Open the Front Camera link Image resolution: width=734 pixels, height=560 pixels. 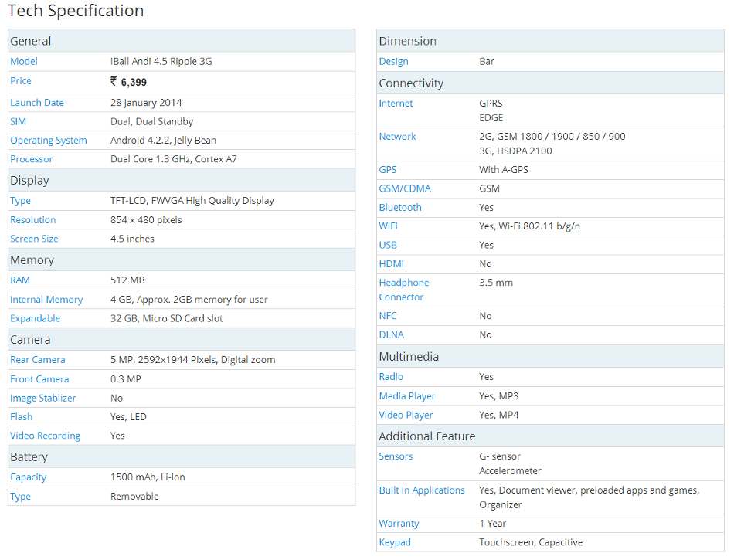click(x=39, y=379)
